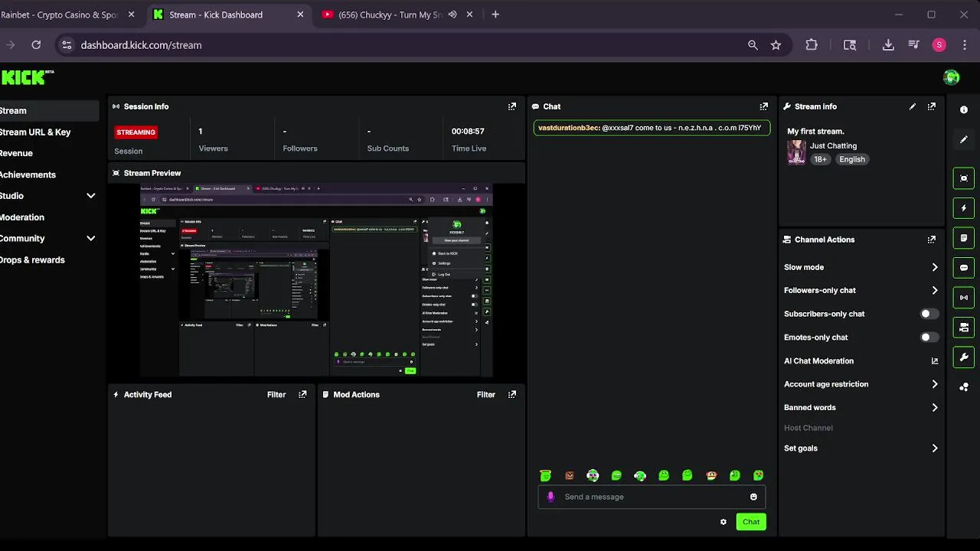Insert the mushroom hat emote
Screen dimensions: 980x551
711,476
